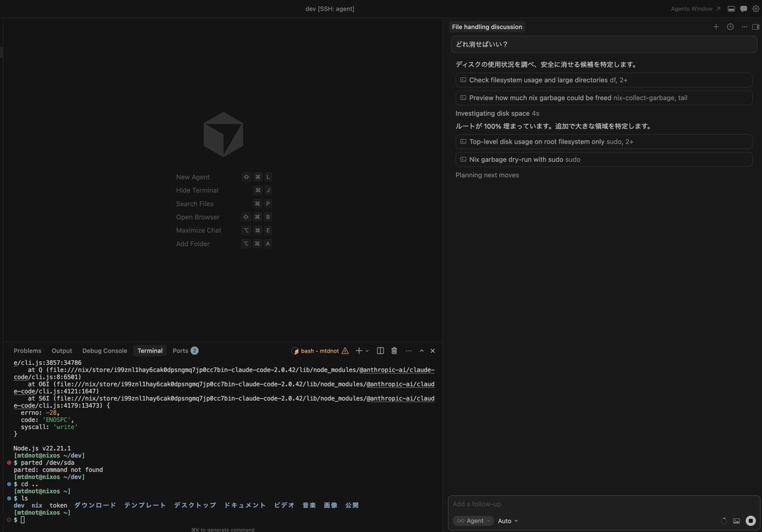Expand Nix garbage dry-run with sudo step

pos(604,160)
